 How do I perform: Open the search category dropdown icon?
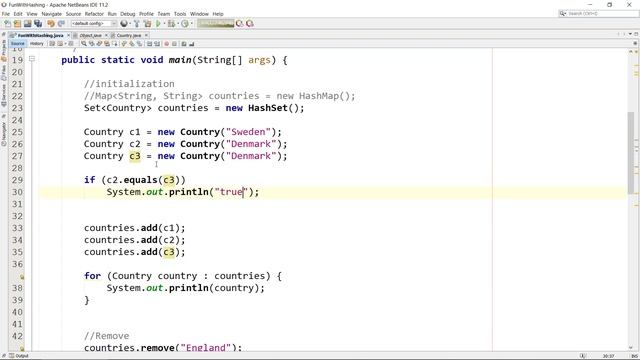tap(563, 13)
